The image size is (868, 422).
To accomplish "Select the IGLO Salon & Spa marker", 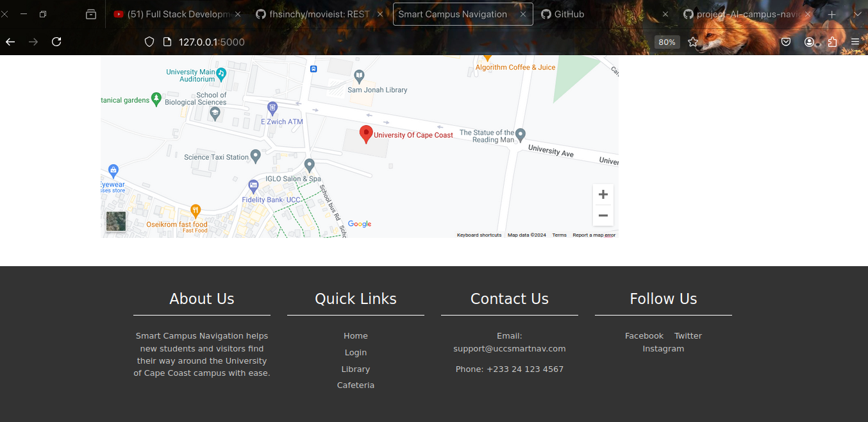I will pyautogui.click(x=309, y=165).
